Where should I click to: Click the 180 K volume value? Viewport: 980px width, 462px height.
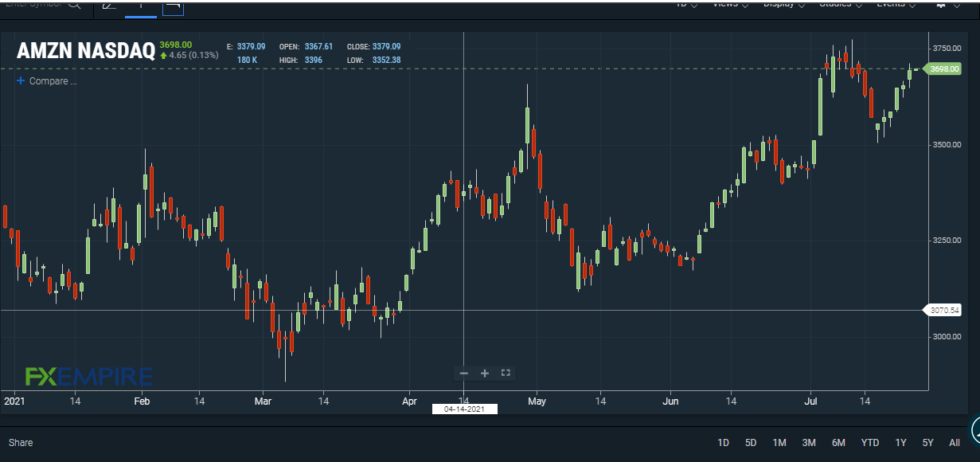click(247, 60)
